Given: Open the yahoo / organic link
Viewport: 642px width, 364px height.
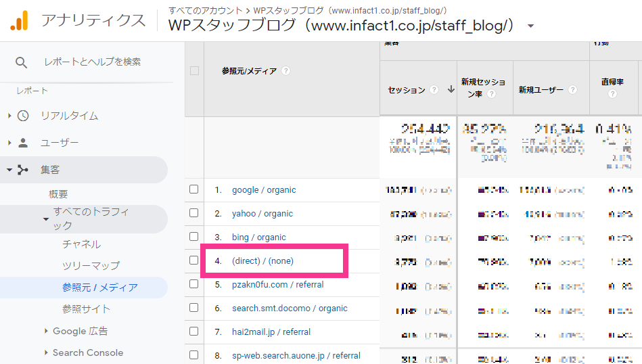Looking at the screenshot, I should click(x=262, y=214).
